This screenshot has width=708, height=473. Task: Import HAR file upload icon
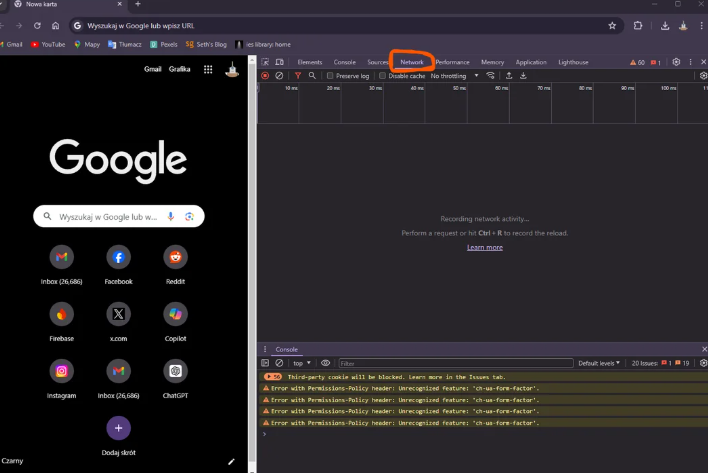509,75
